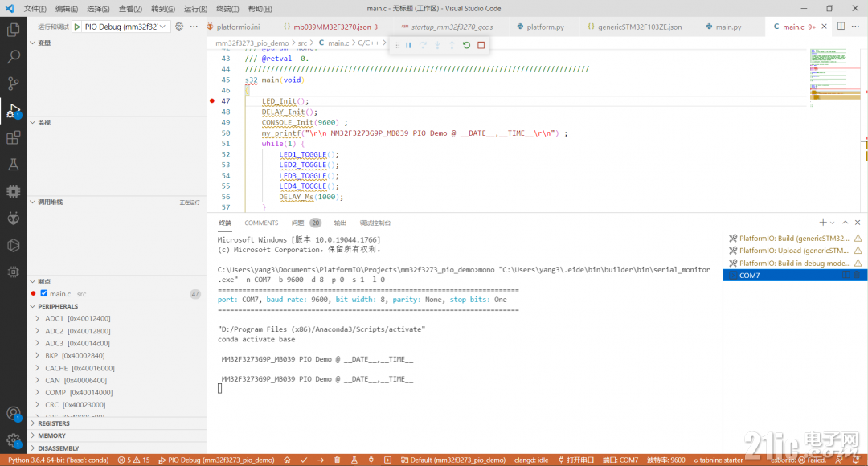The height and width of the screenshot is (466, 868).
Task: Select the PlatformIO: Upload terminal entry
Action: [x=795, y=251]
